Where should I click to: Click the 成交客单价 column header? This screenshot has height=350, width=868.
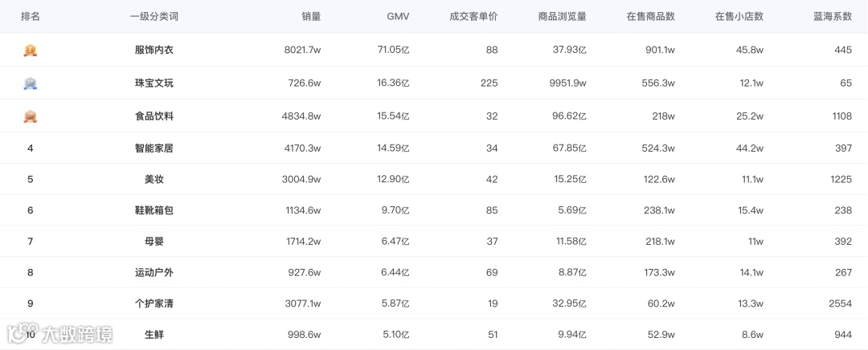[x=473, y=16]
